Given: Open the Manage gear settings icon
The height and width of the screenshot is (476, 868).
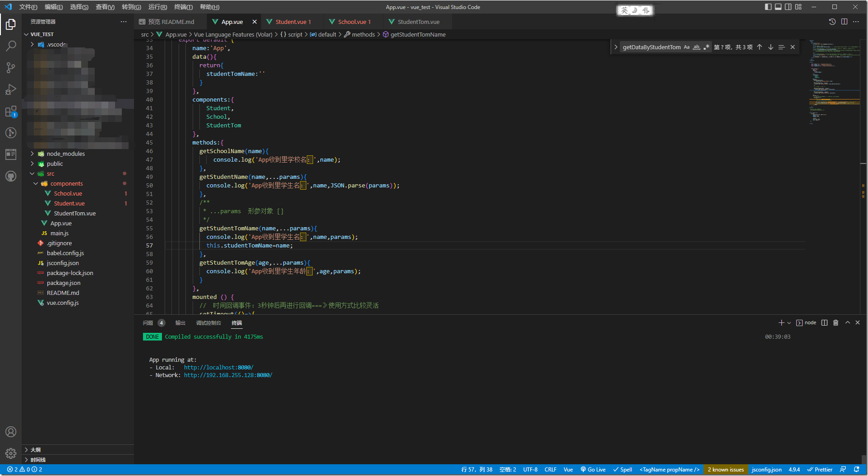Looking at the screenshot, I should coord(11,453).
